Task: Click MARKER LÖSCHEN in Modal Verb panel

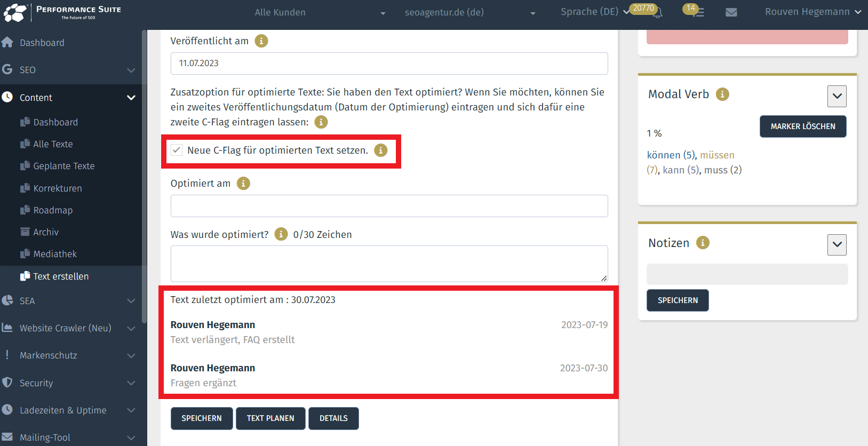Action: (x=803, y=126)
